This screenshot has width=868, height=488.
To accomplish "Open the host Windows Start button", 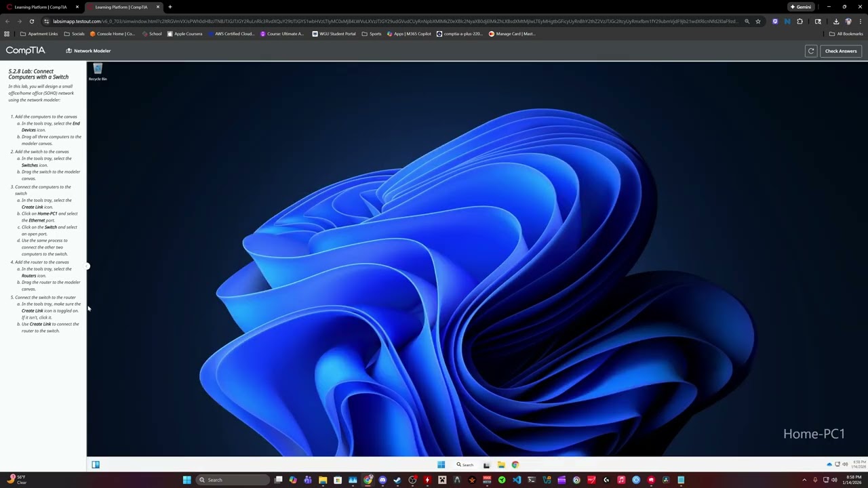I will pos(186,480).
